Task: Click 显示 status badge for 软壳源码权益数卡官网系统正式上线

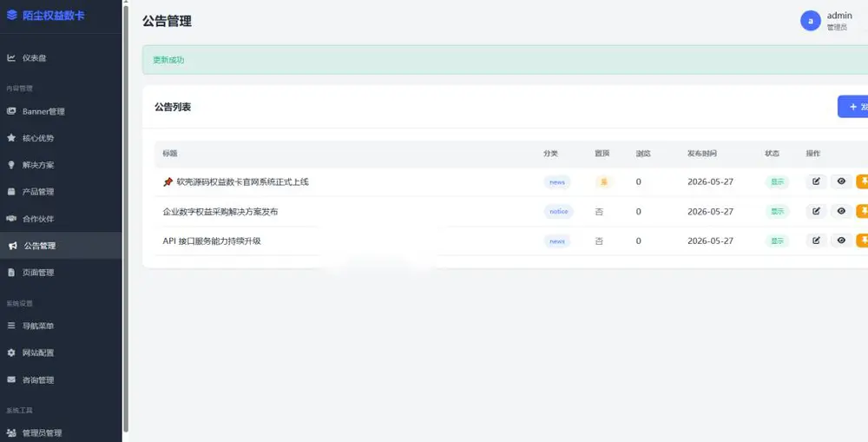Action: coord(777,181)
